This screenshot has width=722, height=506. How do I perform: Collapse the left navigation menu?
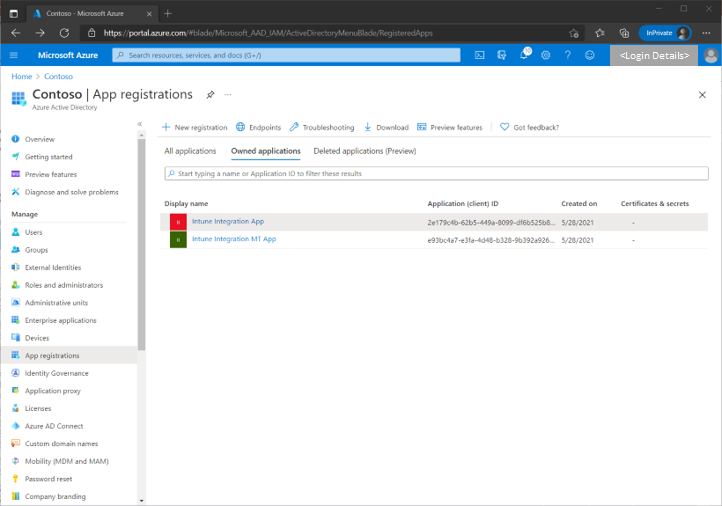pyautogui.click(x=140, y=124)
